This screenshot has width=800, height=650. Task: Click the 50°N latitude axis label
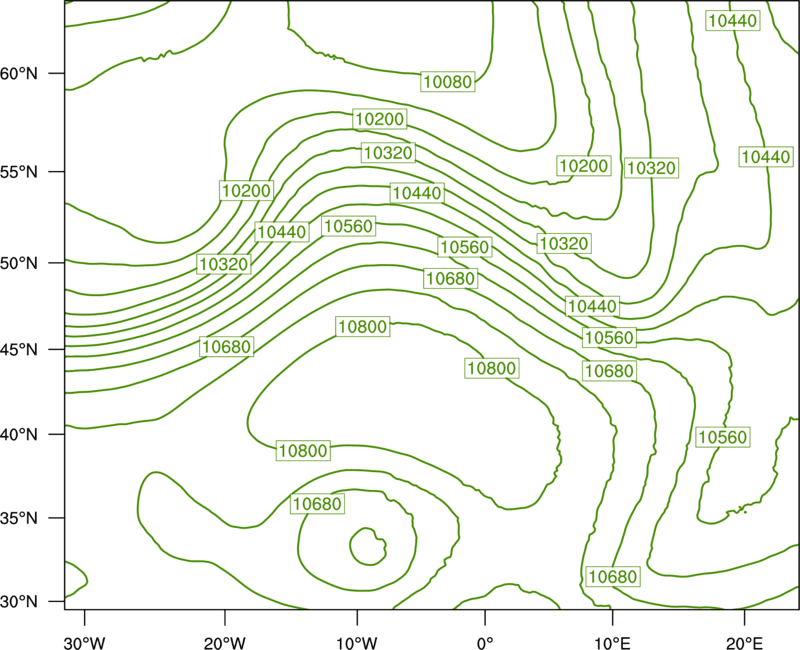19,263
